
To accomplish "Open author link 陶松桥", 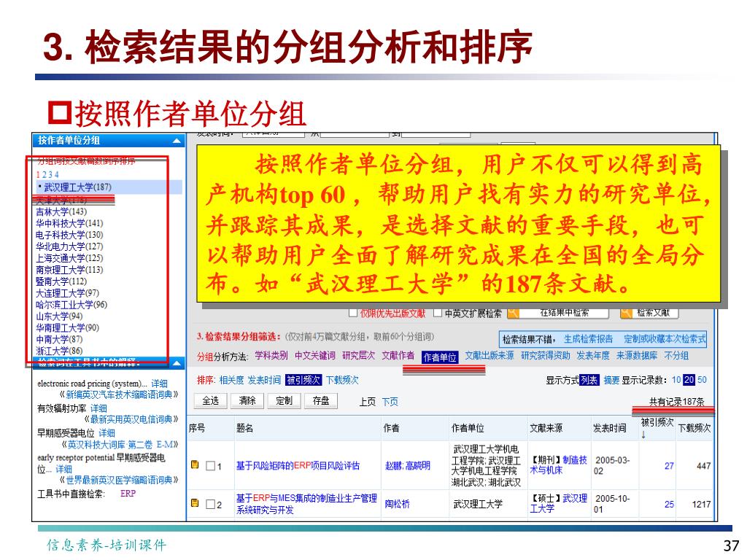I will coord(398,505).
